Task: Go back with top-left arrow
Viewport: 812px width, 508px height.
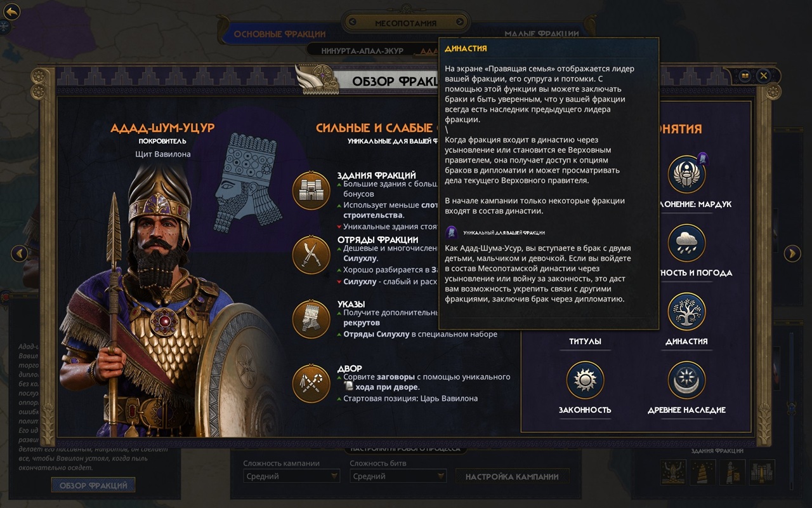Action: point(11,11)
